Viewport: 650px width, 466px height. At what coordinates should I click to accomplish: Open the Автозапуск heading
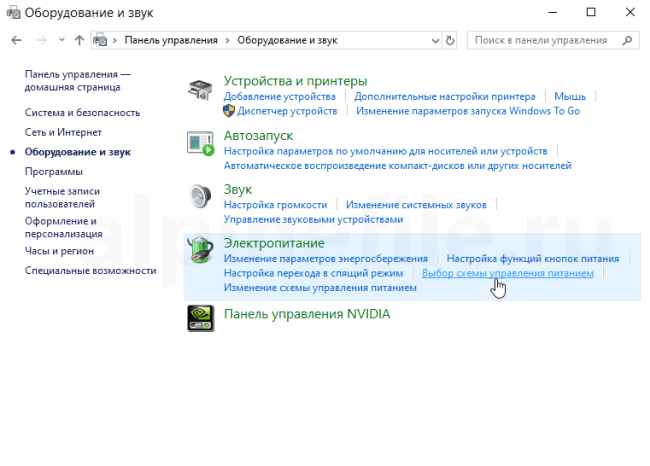(258, 136)
